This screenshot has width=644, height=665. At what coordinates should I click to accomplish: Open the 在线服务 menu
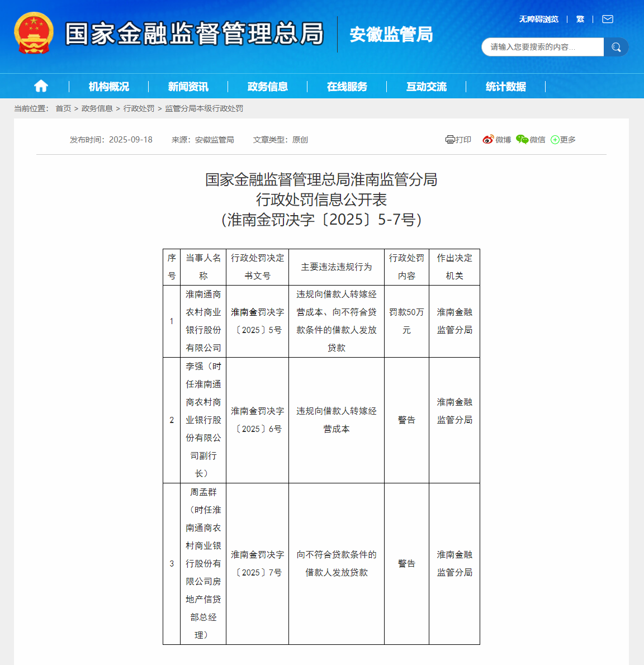(x=347, y=86)
